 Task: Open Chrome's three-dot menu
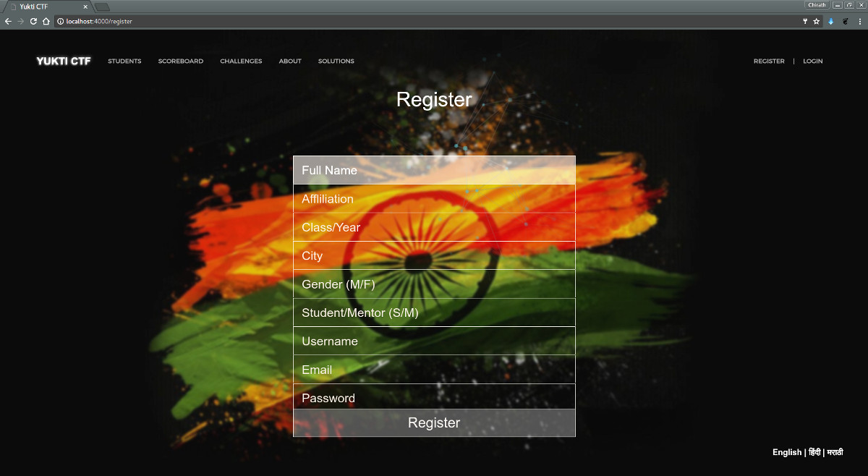click(x=860, y=22)
